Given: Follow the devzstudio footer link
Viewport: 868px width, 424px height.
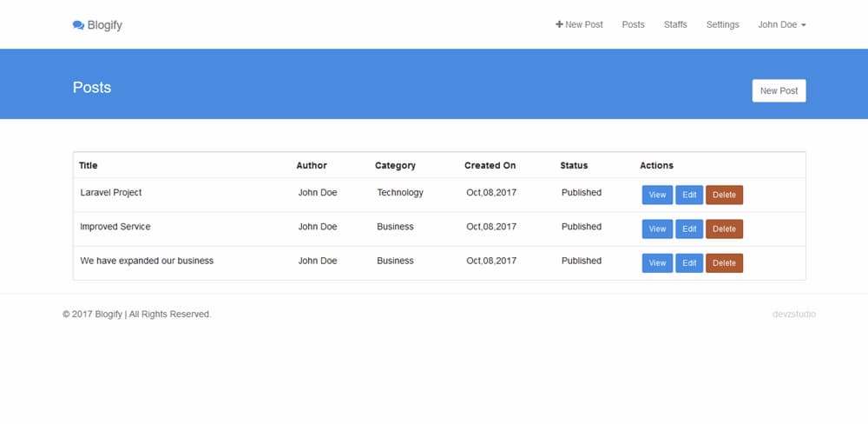Looking at the screenshot, I should pyautogui.click(x=794, y=315).
